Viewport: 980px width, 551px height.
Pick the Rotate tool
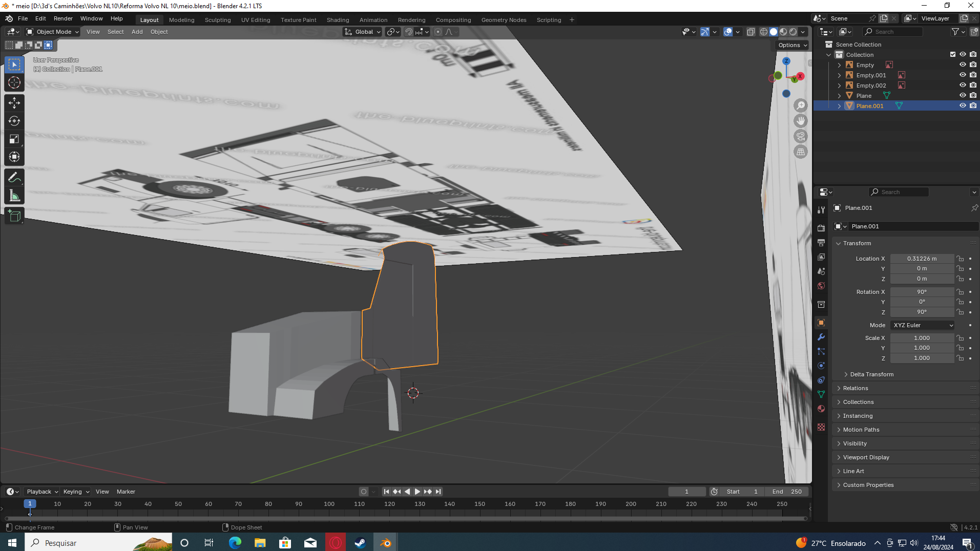(x=14, y=121)
